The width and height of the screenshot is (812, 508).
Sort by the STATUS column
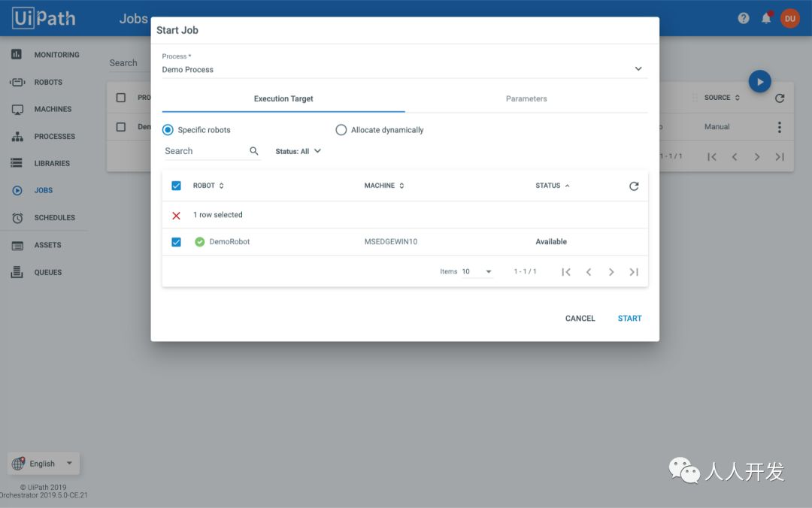click(x=552, y=186)
